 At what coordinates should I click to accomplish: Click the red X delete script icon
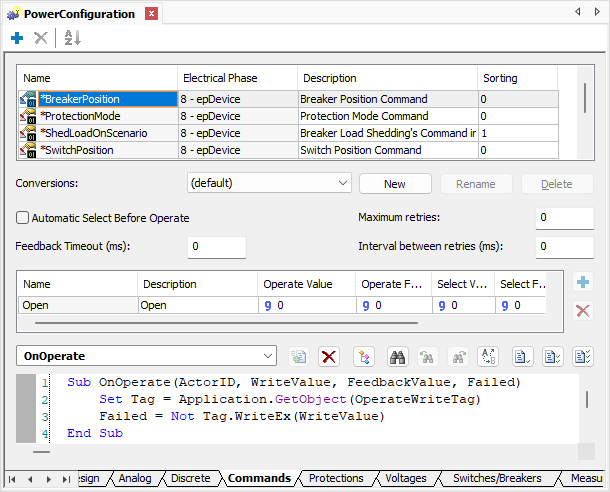tap(329, 356)
